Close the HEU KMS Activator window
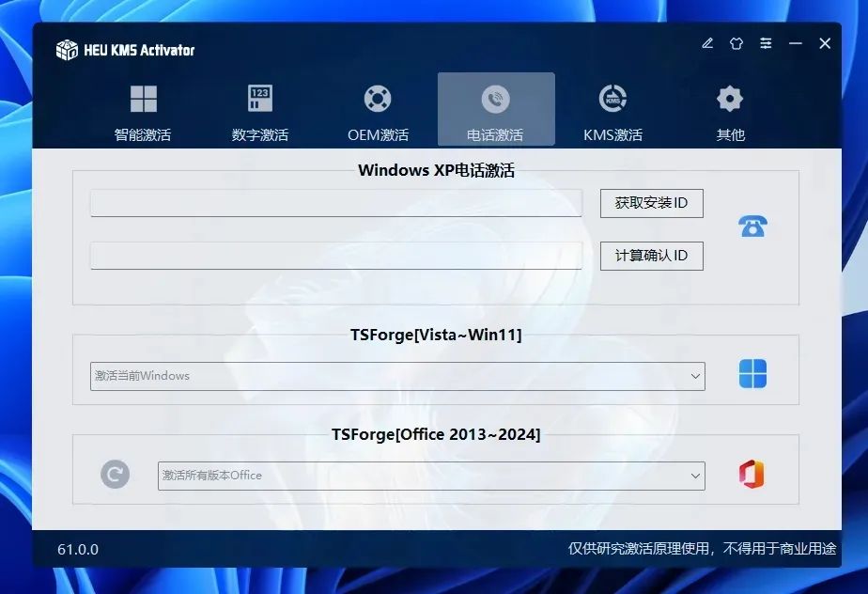 [825, 43]
